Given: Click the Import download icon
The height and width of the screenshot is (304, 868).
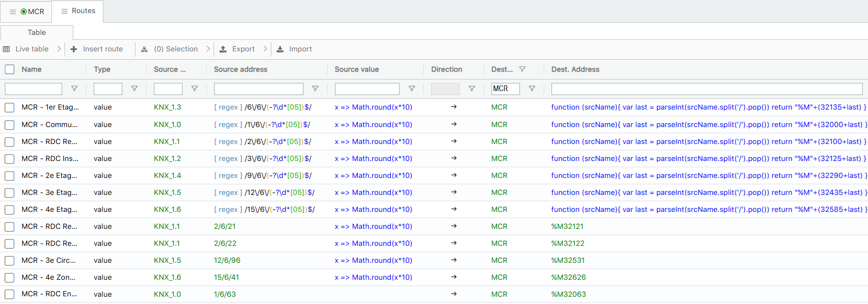Looking at the screenshot, I should (x=280, y=49).
